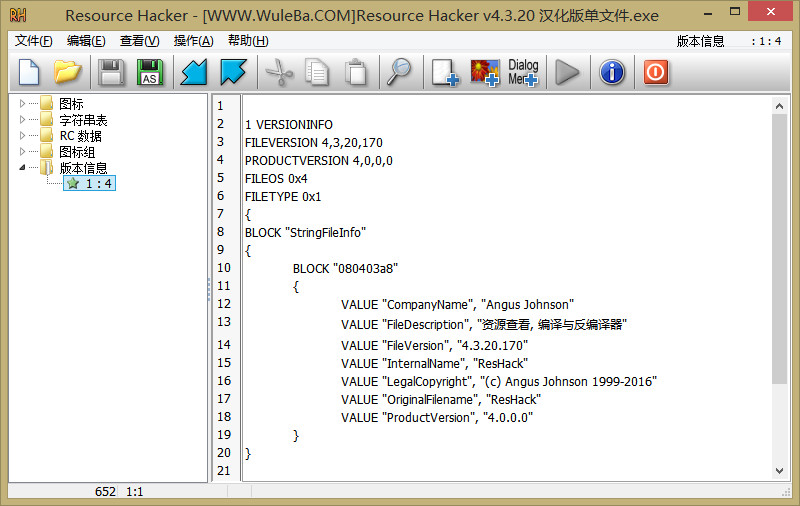The height and width of the screenshot is (506, 800).
Task: Click the FILEVERSION 4,3,20,170 line
Action: 314,143
